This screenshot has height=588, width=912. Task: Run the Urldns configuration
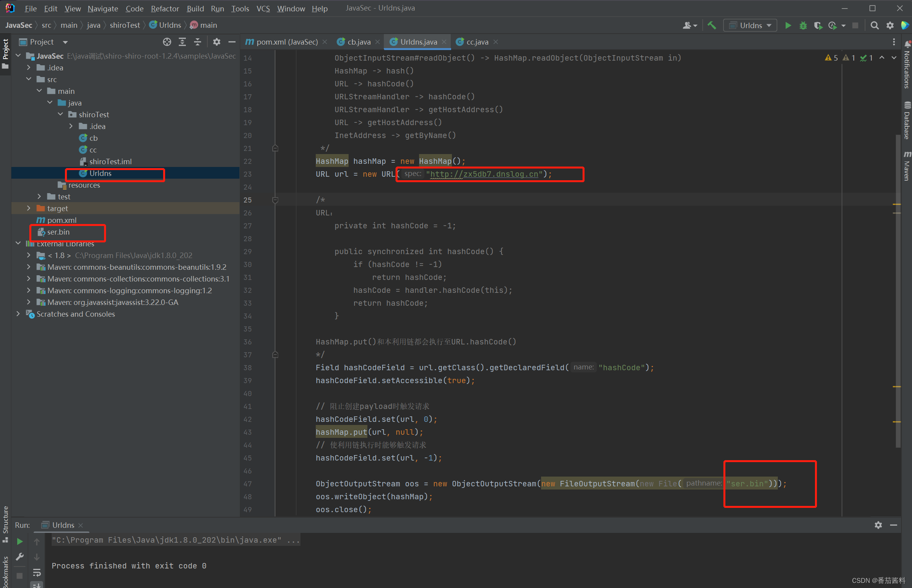coord(788,25)
